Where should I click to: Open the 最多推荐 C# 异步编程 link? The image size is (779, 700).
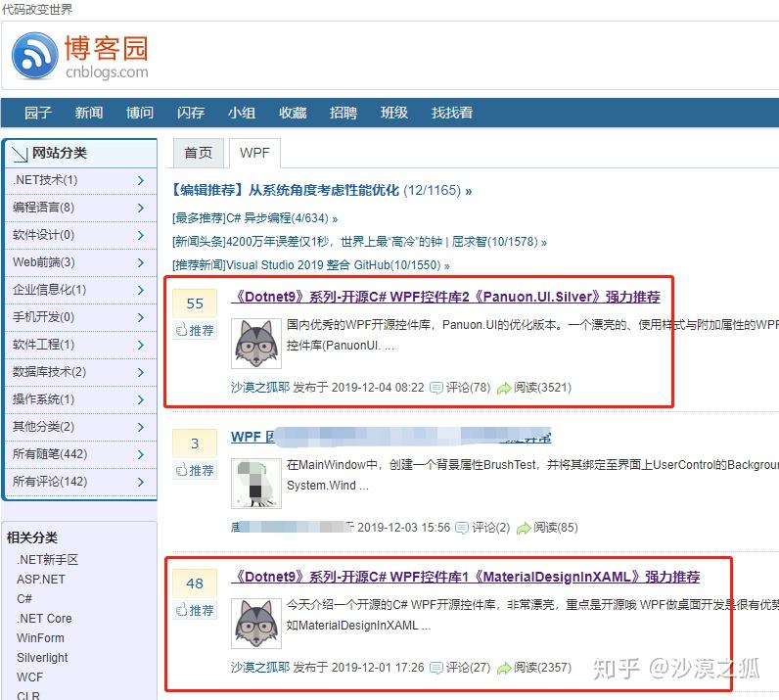coord(254,218)
